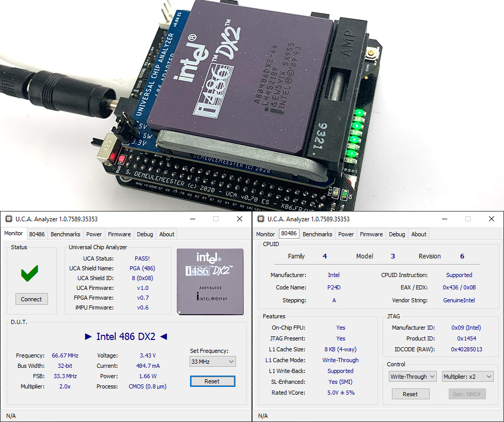Open Debug tab in left window

(145, 234)
